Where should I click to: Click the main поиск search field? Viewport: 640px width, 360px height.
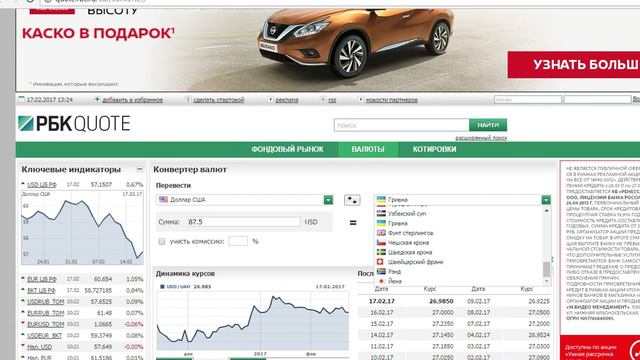[401, 125]
